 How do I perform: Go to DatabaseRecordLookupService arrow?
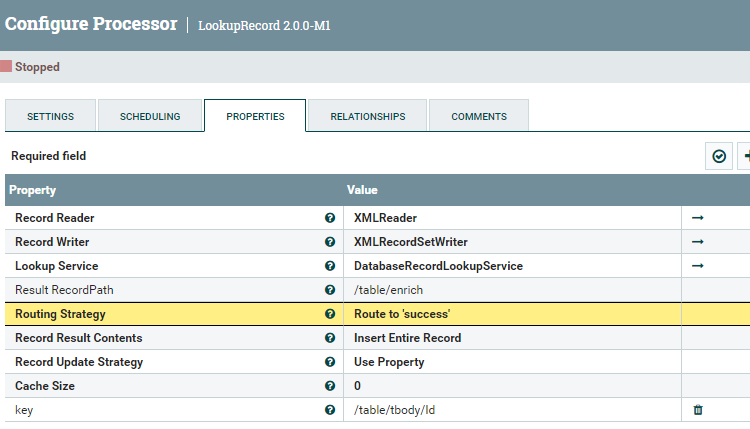[x=698, y=265]
